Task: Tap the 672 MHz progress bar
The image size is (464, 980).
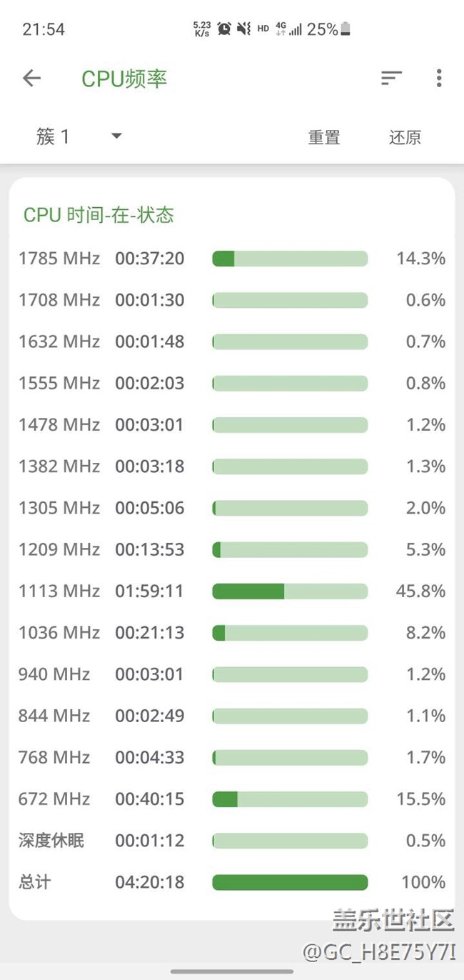Action: [x=290, y=799]
